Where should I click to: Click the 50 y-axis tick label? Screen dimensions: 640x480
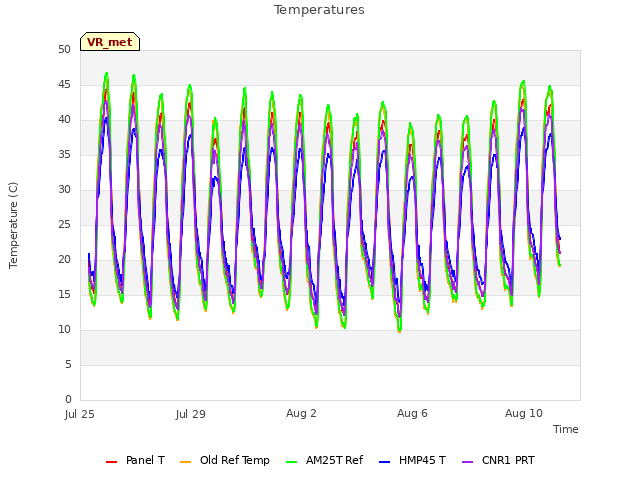click(x=64, y=50)
